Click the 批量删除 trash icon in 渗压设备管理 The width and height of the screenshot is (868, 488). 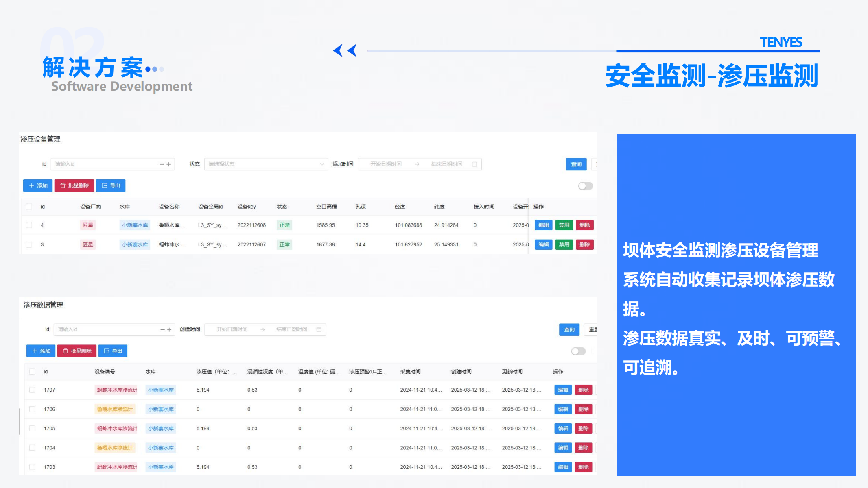(63, 186)
